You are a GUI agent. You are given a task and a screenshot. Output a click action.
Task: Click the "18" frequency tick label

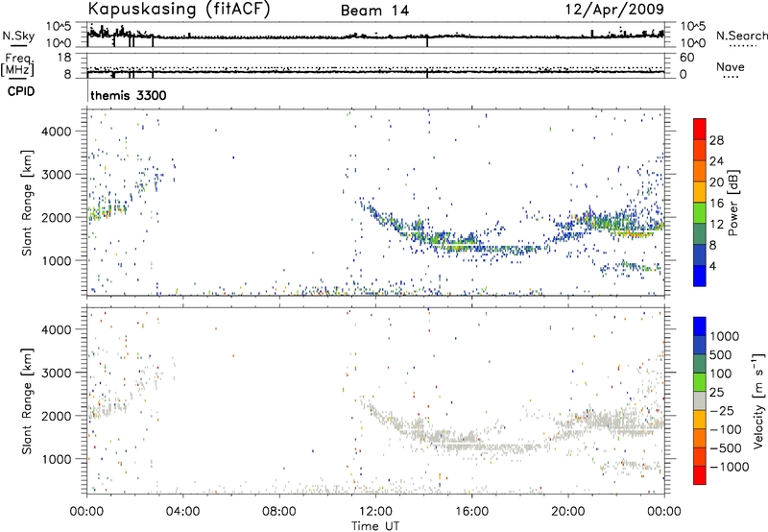click(x=64, y=58)
